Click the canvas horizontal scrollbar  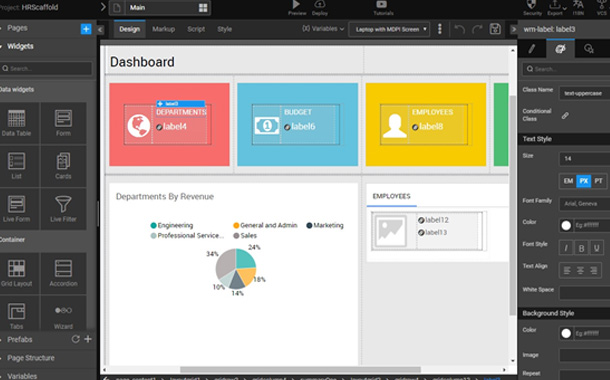[300, 369]
